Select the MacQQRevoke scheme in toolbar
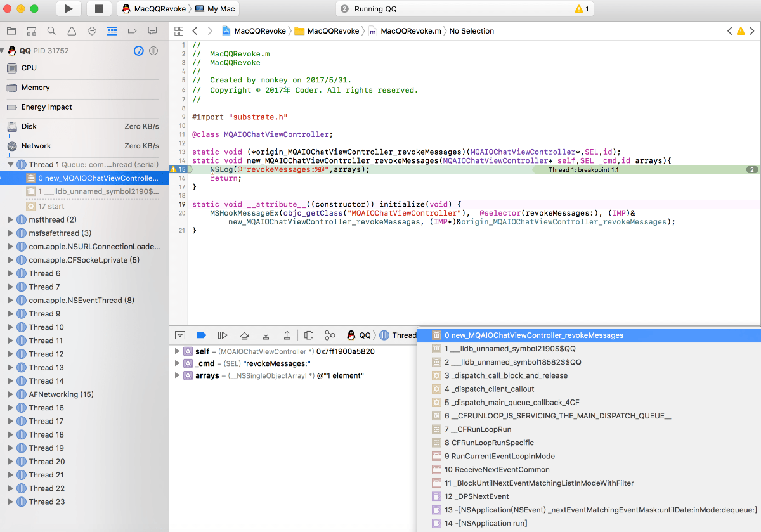761x532 pixels. (159, 9)
